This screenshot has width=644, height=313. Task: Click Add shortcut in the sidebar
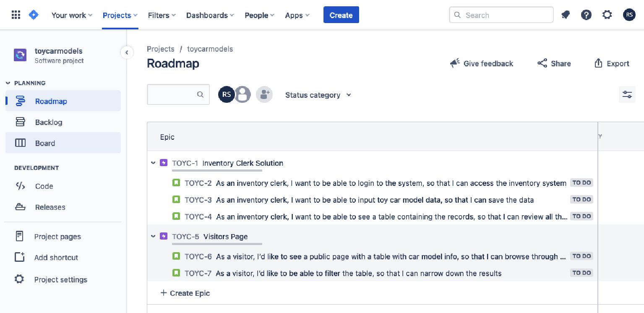(63, 257)
